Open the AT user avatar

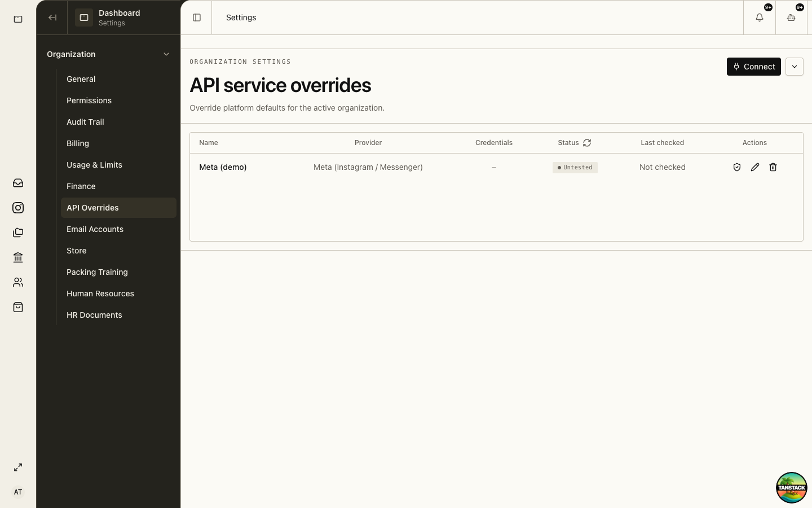18,492
